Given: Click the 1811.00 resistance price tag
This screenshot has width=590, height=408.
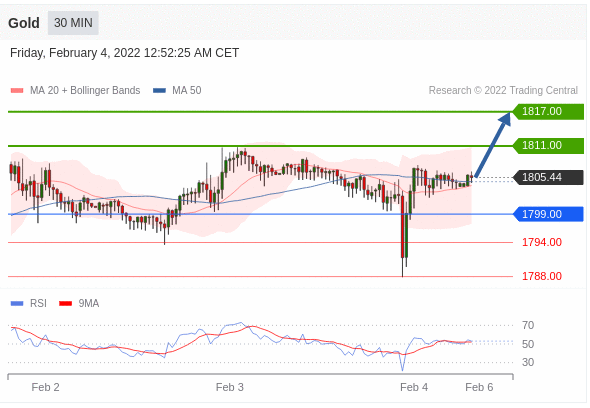Looking at the screenshot, I should pos(549,145).
